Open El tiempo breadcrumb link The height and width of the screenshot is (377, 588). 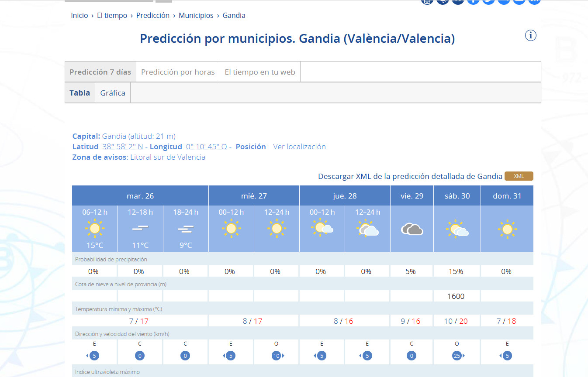click(x=112, y=15)
